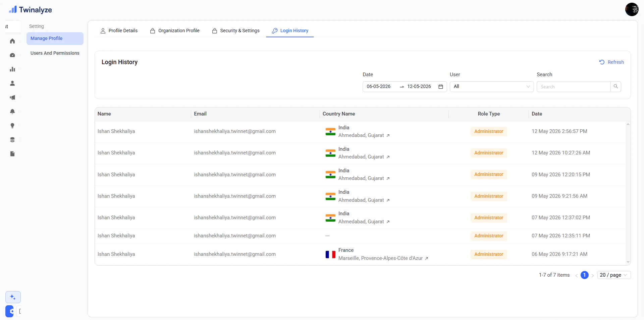Image resolution: width=644 pixels, height=320 pixels.
Task: Click the date 09 May 2026 12:20:15 PM
Action: click(561, 175)
